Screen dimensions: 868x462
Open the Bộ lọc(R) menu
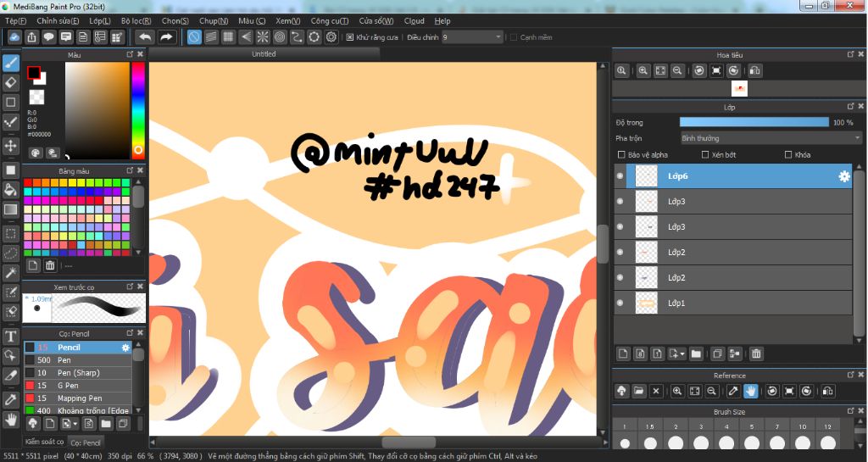(136, 20)
